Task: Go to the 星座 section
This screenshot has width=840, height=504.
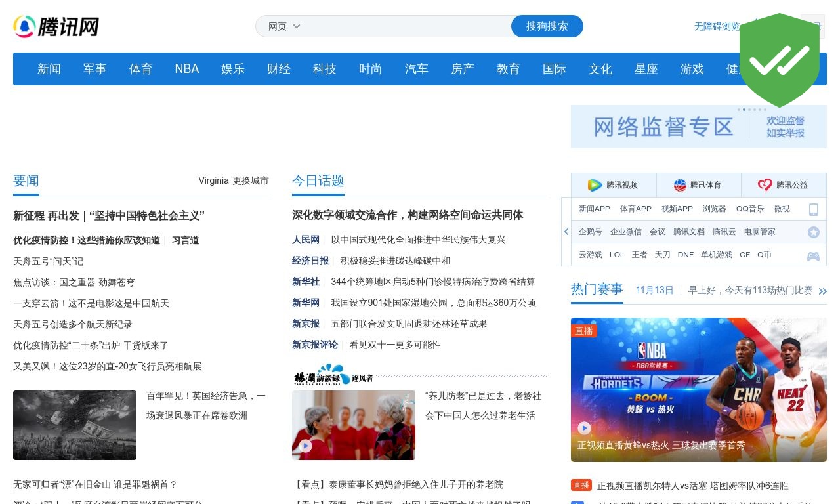Action: (646, 69)
